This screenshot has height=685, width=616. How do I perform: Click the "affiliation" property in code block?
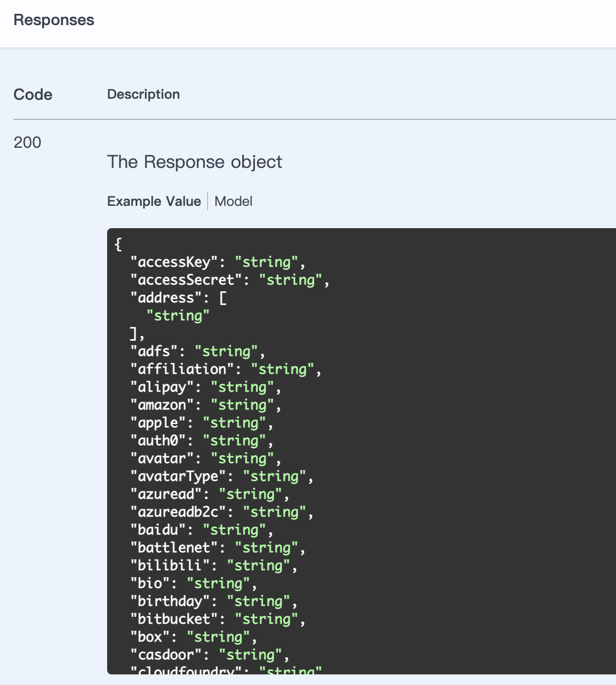coord(225,369)
